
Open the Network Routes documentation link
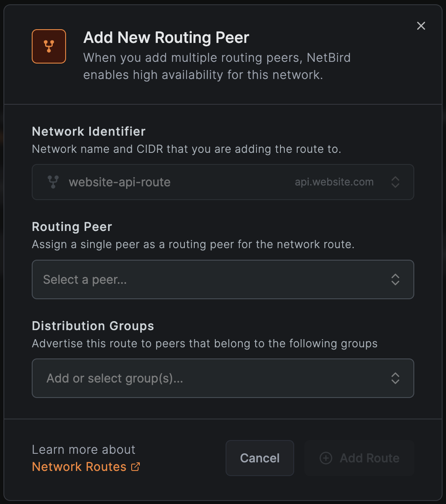(77, 467)
